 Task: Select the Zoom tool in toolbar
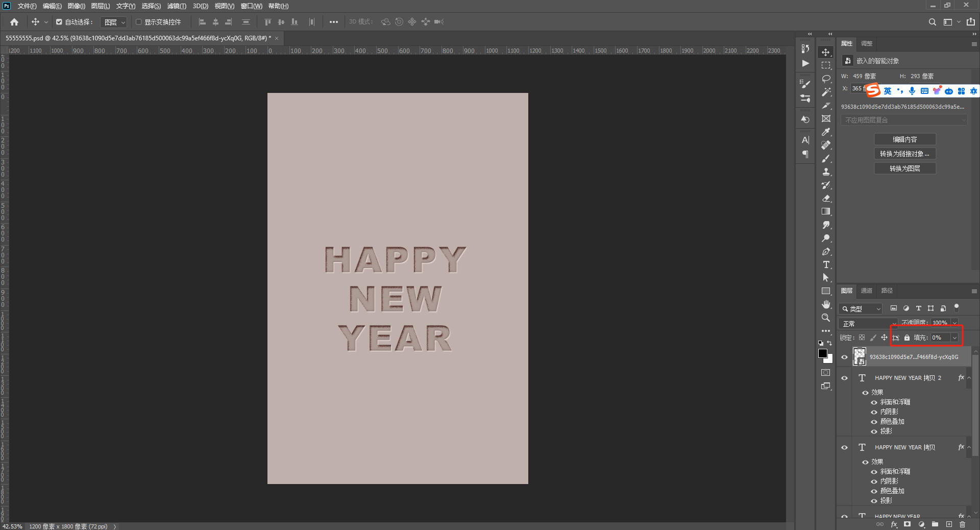click(x=826, y=318)
